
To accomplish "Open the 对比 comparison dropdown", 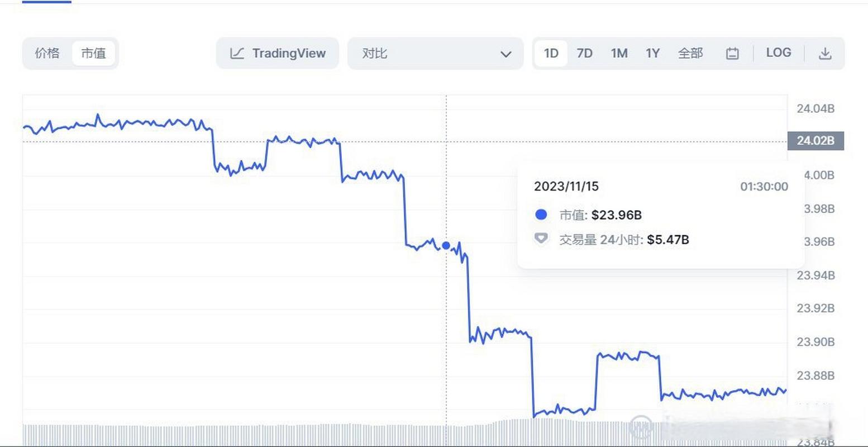I will [x=375, y=53].
